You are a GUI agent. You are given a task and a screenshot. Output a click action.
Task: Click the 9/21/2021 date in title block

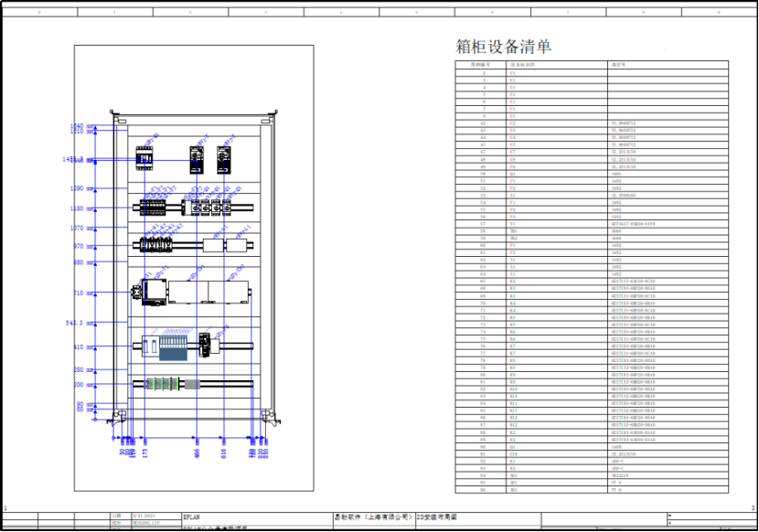pyautogui.click(x=144, y=516)
